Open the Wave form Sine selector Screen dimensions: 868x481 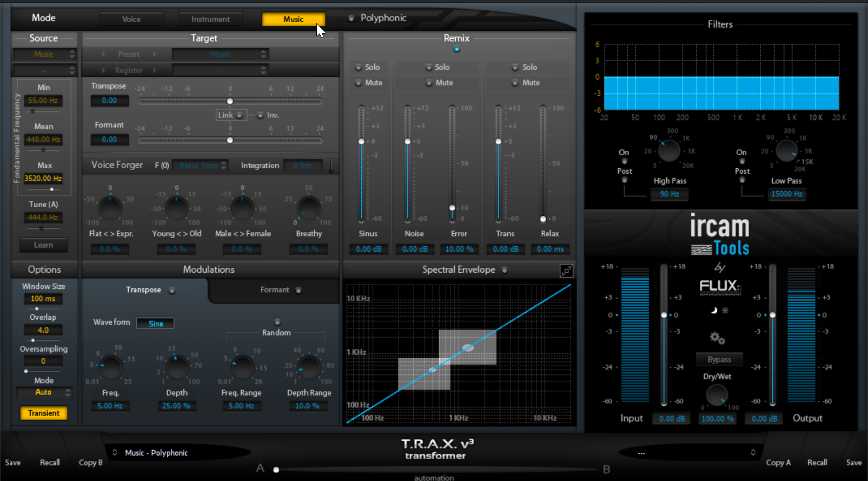coord(155,324)
